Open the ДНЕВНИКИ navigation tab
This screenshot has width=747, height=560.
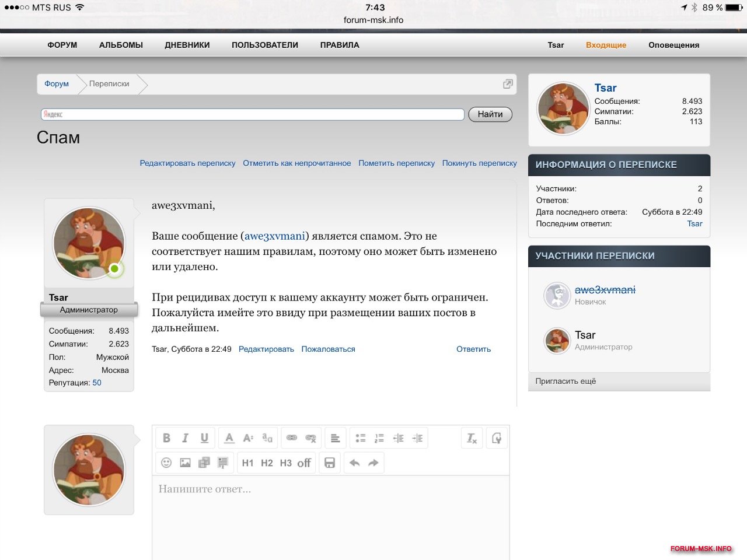coord(187,45)
